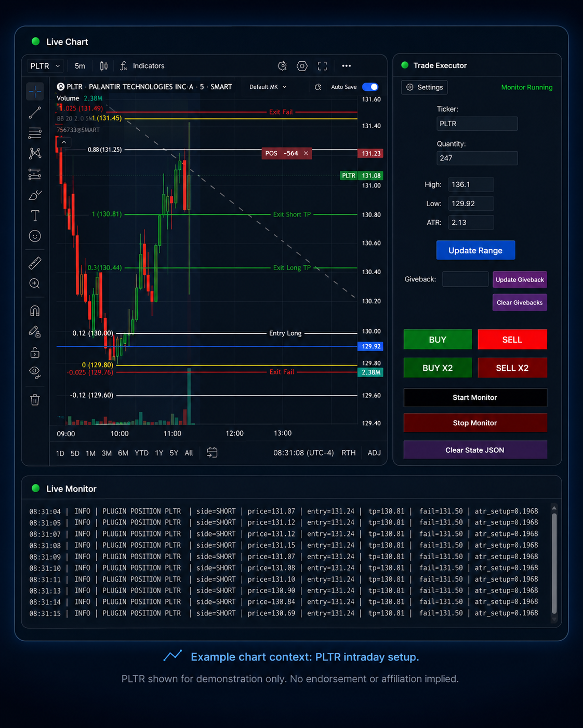Click the Live Monitor log scrollbar
This screenshot has width=583, height=728.
click(x=554, y=563)
